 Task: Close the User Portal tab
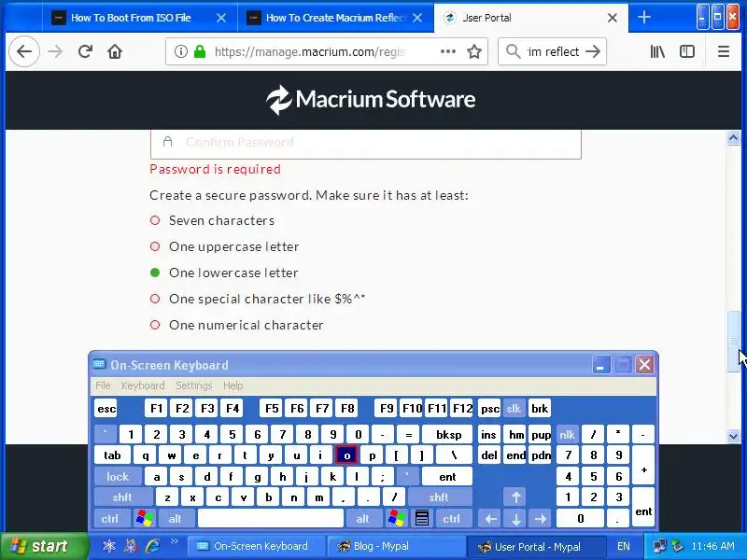click(x=613, y=18)
